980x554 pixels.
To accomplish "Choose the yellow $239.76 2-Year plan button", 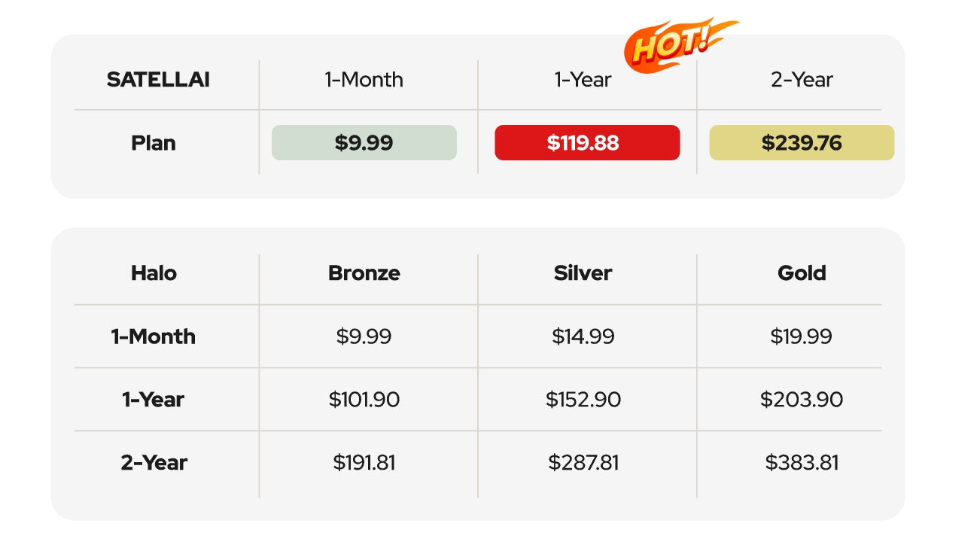I will pos(802,143).
